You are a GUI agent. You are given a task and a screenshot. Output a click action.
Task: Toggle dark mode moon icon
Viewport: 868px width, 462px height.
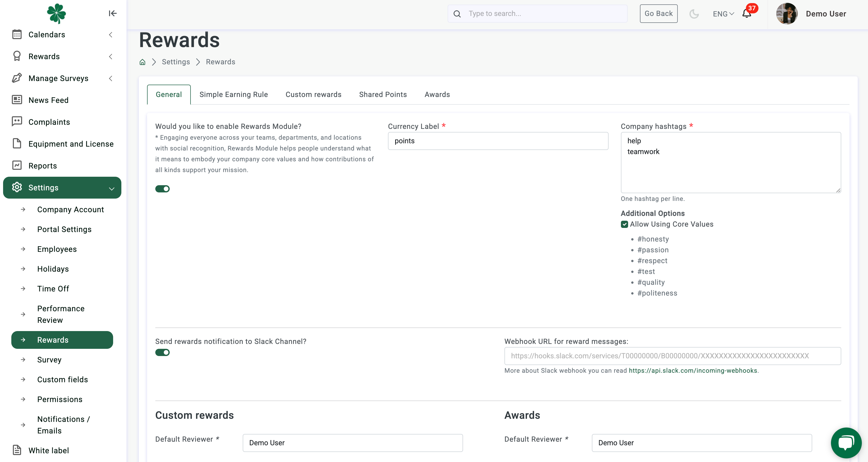tap(694, 14)
